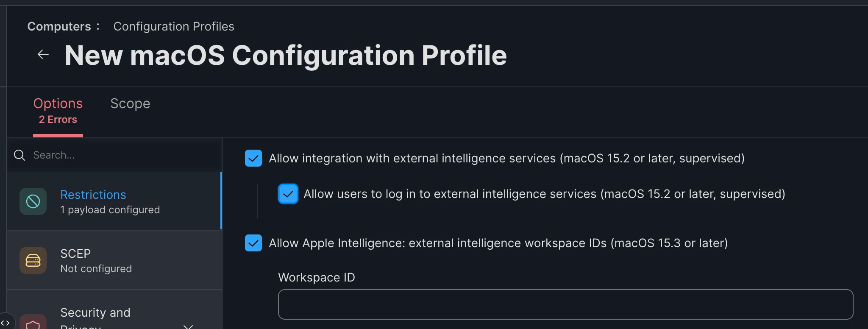This screenshot has width=868, height=329.
Task: Click the magnifying glass search icon
Action: coord(19,155)
